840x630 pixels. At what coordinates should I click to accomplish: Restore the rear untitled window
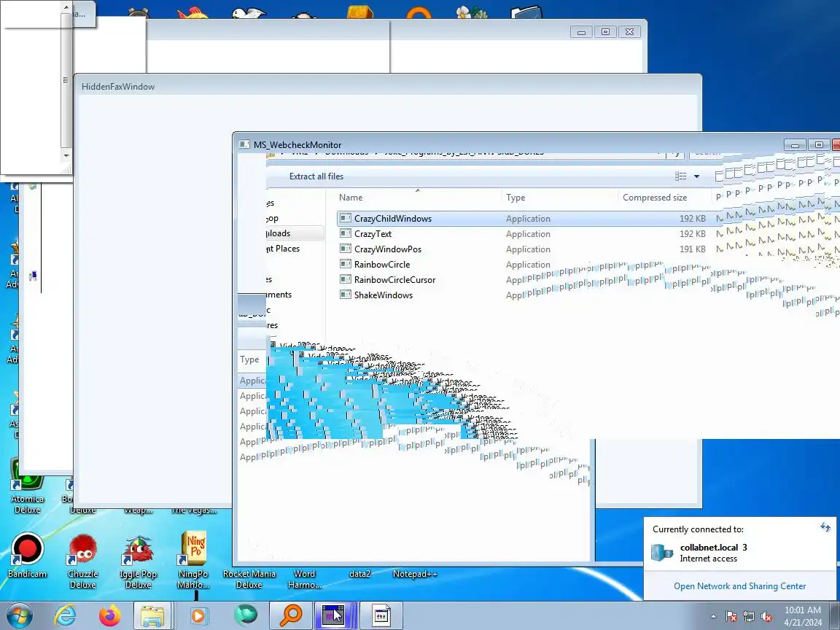pos(605,32)
